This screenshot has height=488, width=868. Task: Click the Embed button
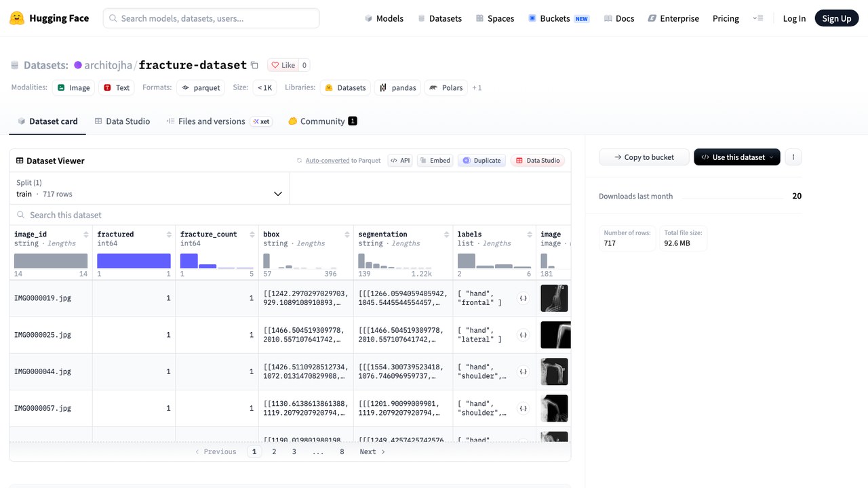(x=435, y=161)
